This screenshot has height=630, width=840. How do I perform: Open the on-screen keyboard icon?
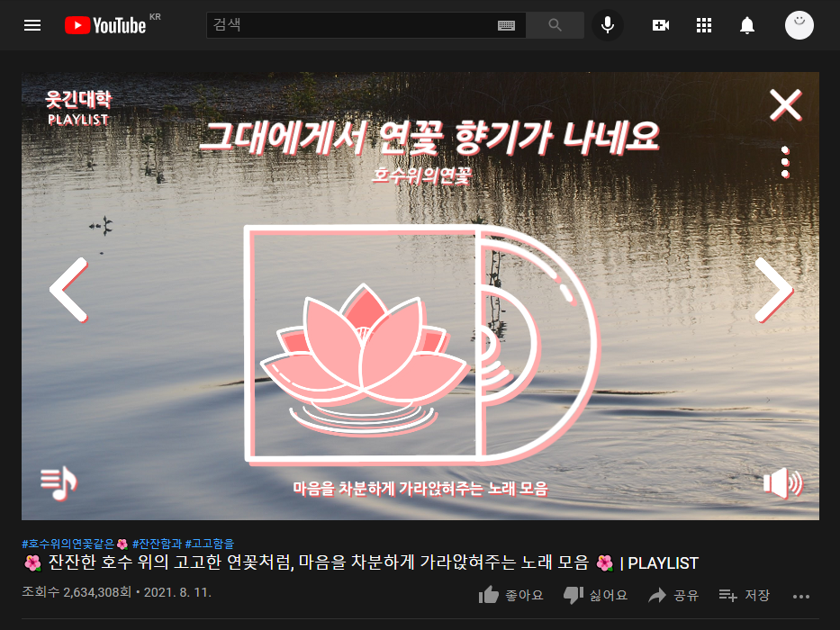pos(506,25)
